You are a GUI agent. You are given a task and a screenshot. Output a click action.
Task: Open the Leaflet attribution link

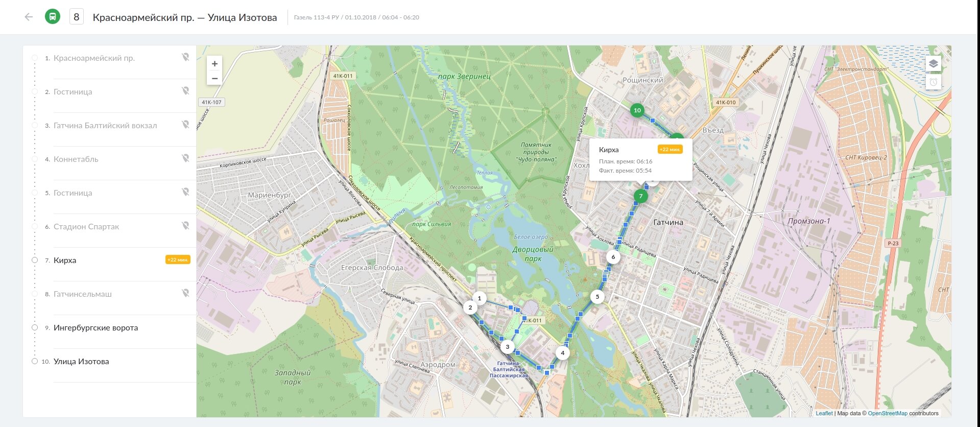[x=824, y=413]
